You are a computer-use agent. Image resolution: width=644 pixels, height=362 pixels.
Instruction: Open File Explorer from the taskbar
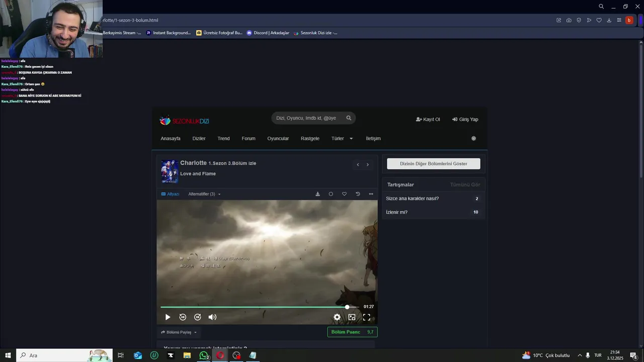point(187,355)
